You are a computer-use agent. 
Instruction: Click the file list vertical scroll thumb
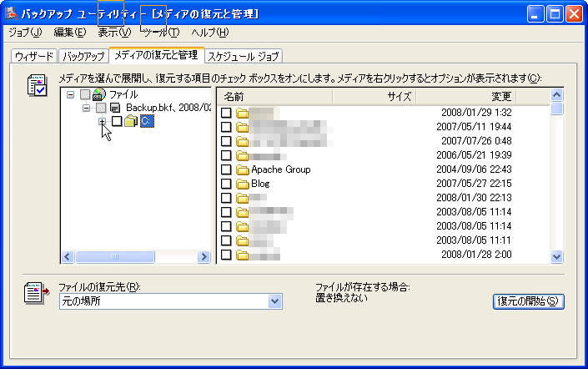pyautogui.click(x=557, y=109)
